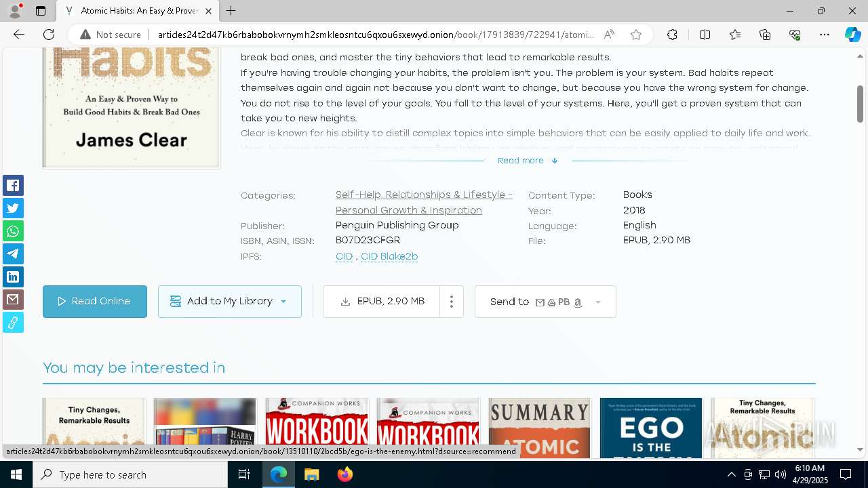Launch Firefox from the taskbar
This screenshot has height=488, width=868.
coord(345,474)
